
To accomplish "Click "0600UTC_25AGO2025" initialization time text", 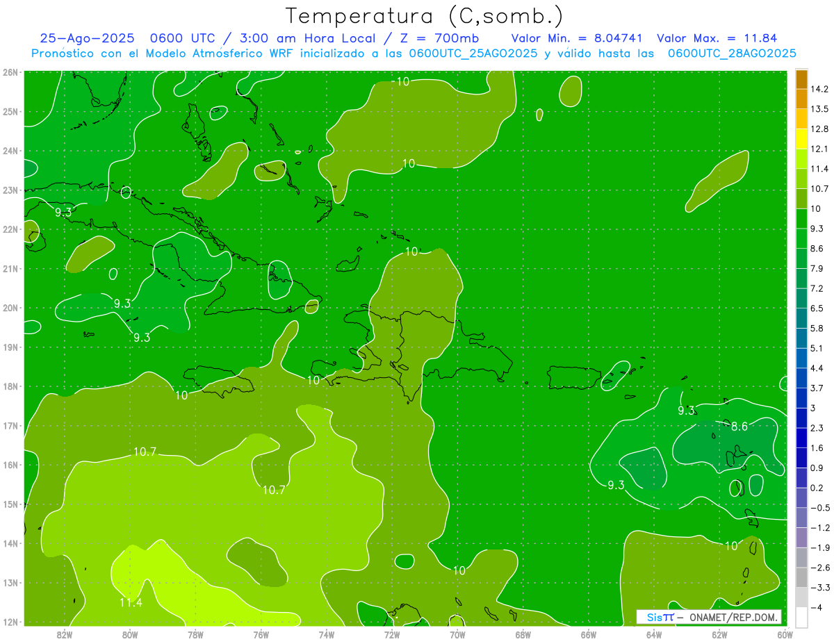I will pos(473,53).
